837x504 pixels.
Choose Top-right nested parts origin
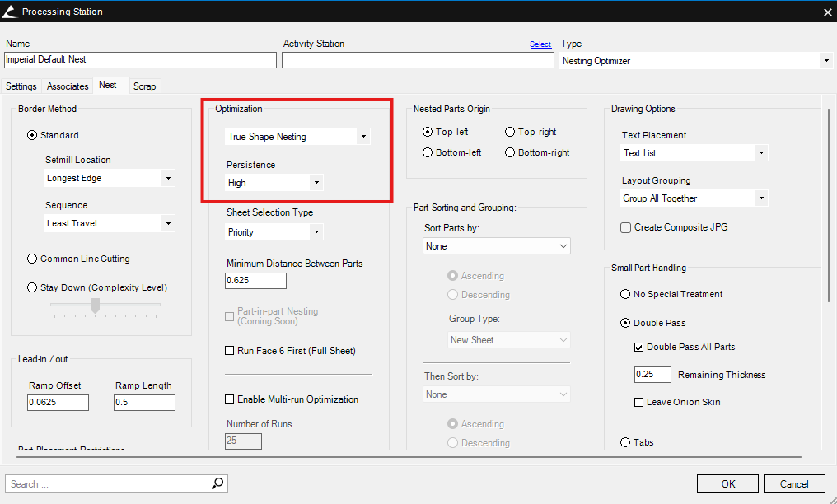pyautogui.click(x=510, y=132)
